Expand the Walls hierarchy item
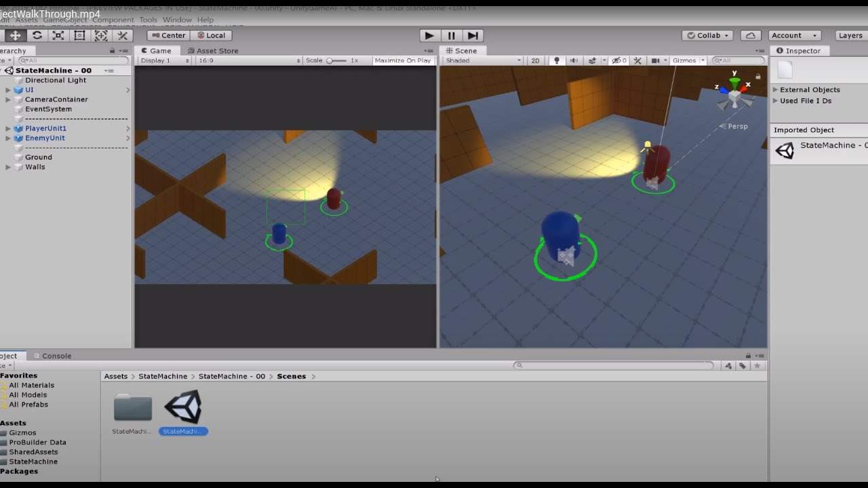868x488 pixels. (x=8, y=167)
